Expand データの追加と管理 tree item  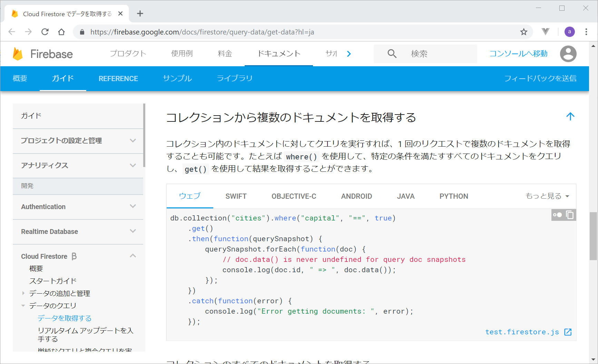(x=23, y=293)
